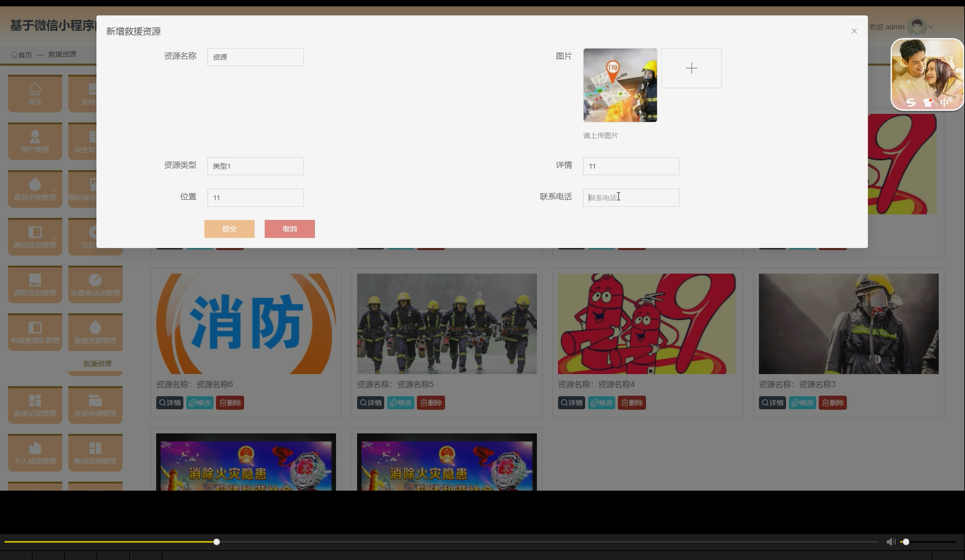Click the 联系电话 input field

(x=631, y=197)
